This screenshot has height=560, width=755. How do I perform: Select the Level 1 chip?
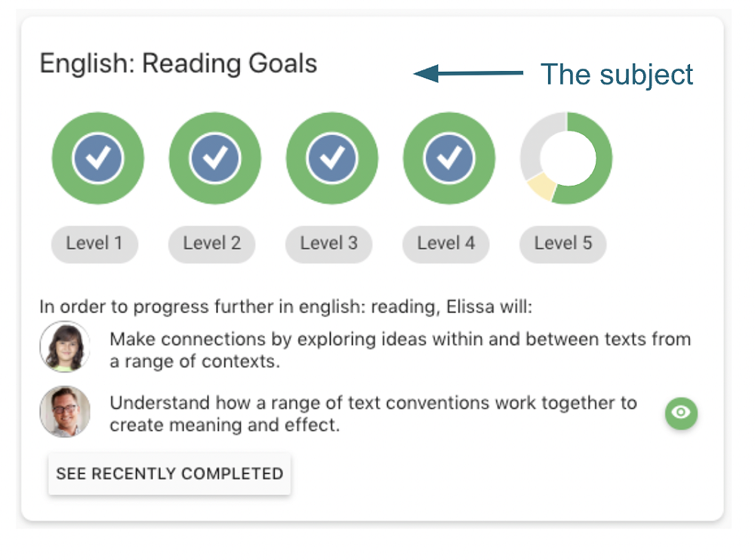point(94,244)
